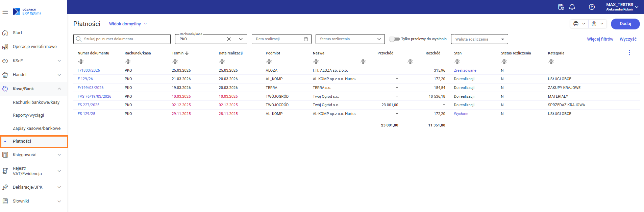The image size is (644, 212).
Task: Open document link F/1803/2026
Action: point(89,71)
